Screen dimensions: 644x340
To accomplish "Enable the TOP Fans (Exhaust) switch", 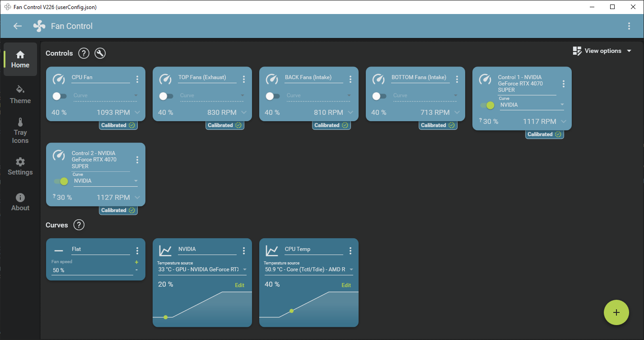I will pyautogui.click(x=166, y=96).
